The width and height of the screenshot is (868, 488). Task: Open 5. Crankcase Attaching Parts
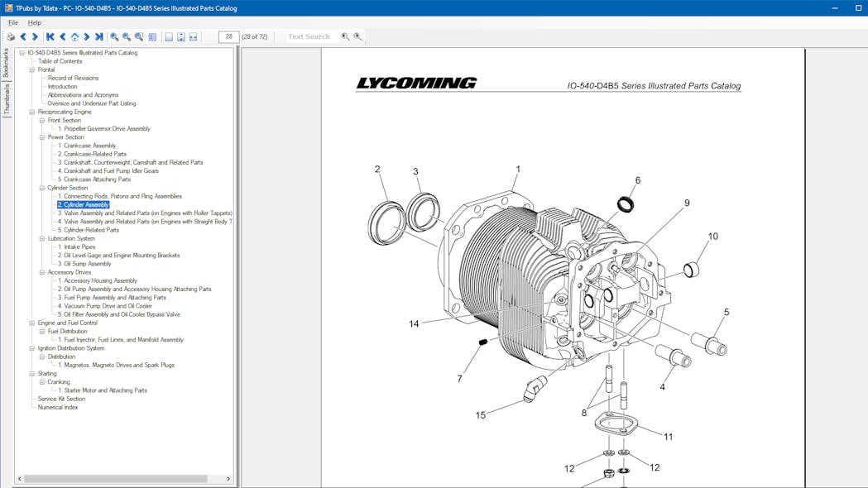(x=94, y=179)
